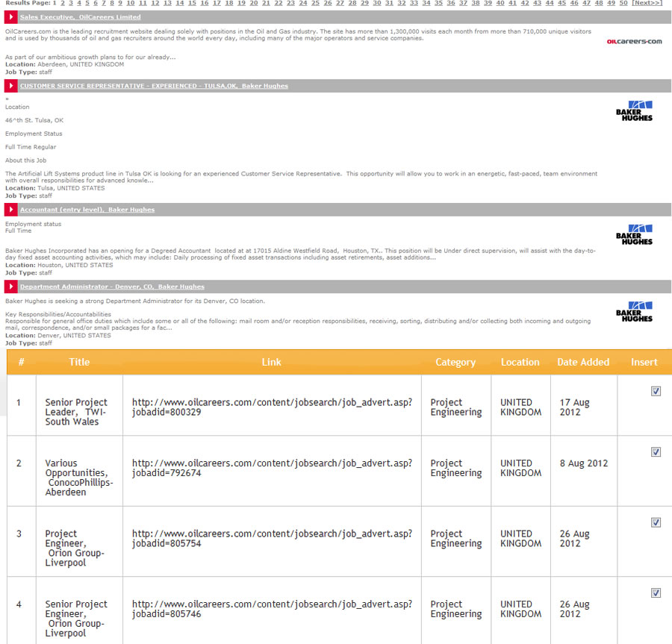Go to results page 2
The image size is (672, 644).
(63, 3)
